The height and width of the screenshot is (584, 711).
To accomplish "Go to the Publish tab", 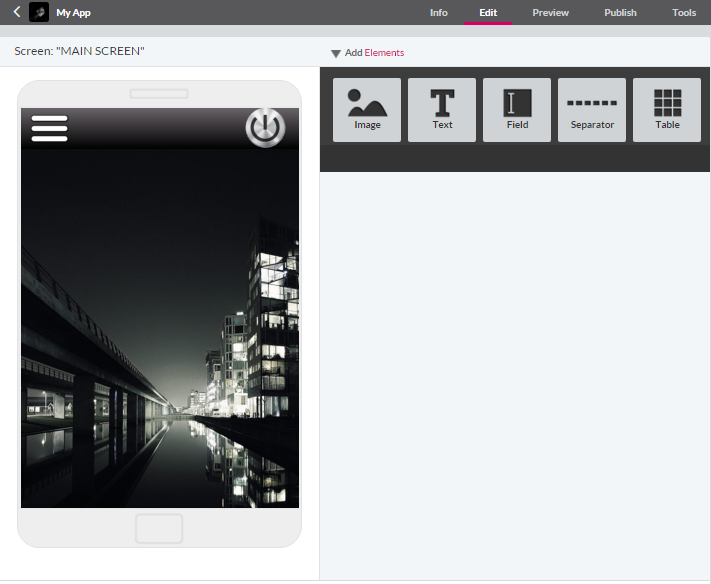I will [x=620, y=13].
